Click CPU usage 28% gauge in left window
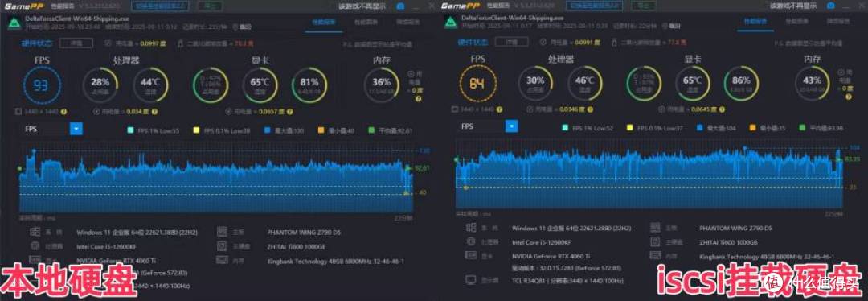 [100, 85]
